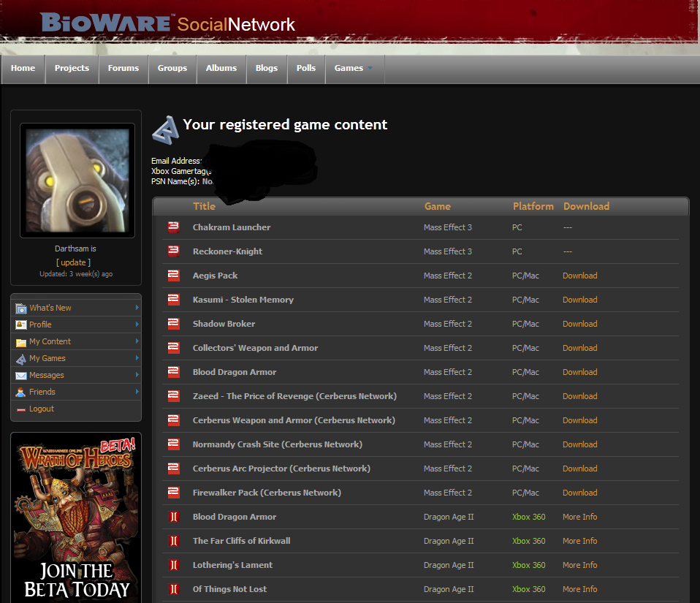Click the My Content folder icon
Image resolution: width=700 pixels, height=603 pixels.
21,342
